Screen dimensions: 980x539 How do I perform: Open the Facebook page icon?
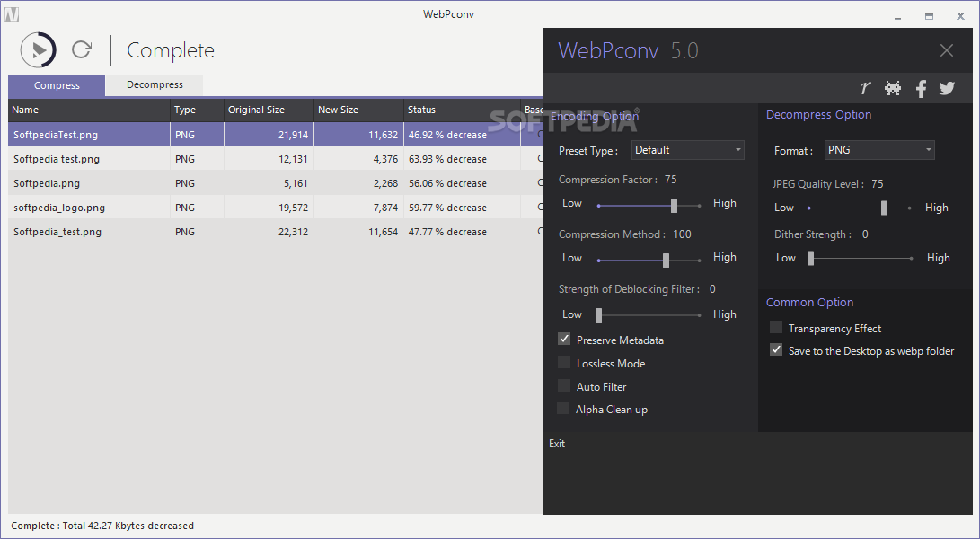[x=921, y=88]
